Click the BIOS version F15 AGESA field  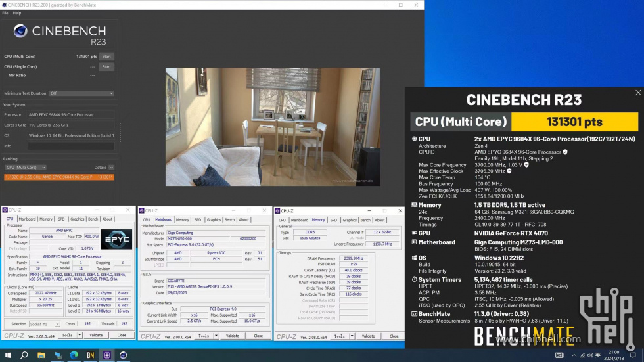(x=216, y=286)
